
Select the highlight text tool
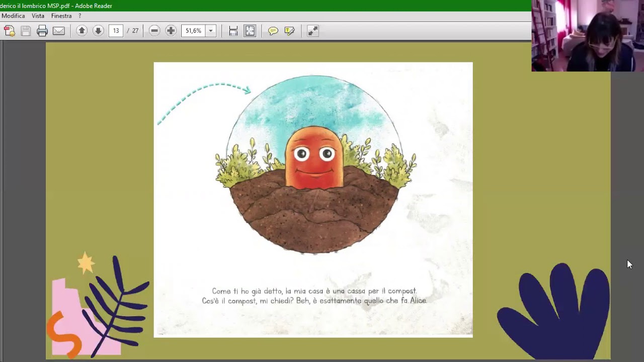pos(289,31)
